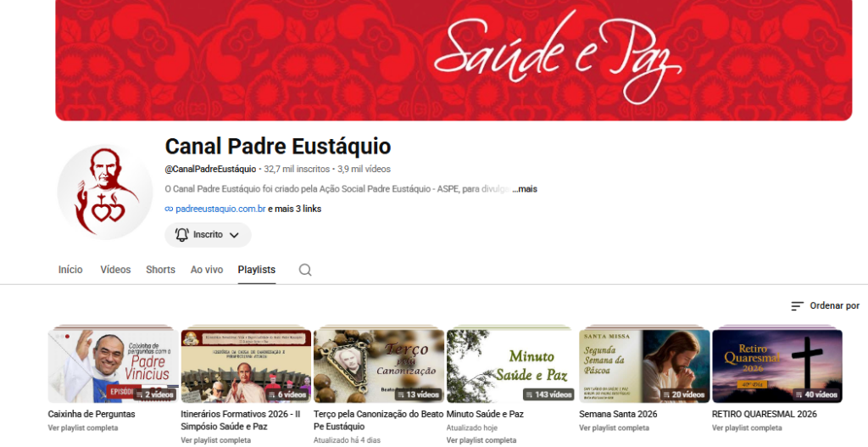The width and height of the screenshot is (868, 447).
Task: Select the Playlists tab
Action: [x=256, y=270]
